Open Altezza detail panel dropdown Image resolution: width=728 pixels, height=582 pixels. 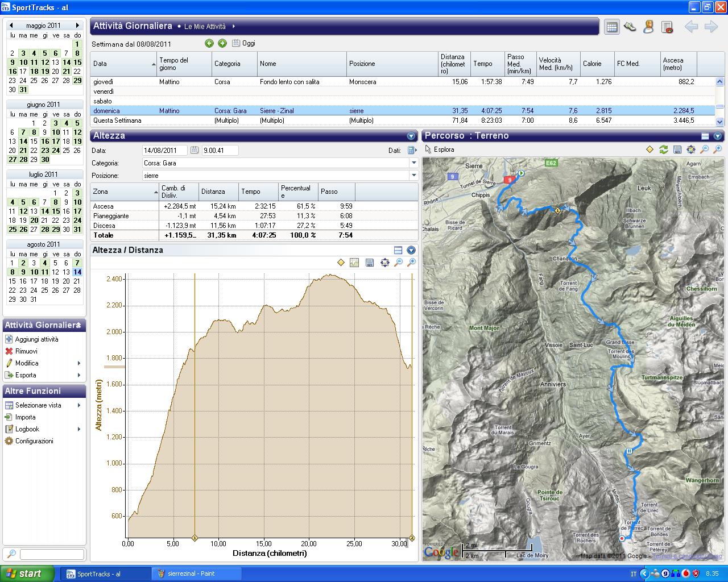(x=411, y=136)
